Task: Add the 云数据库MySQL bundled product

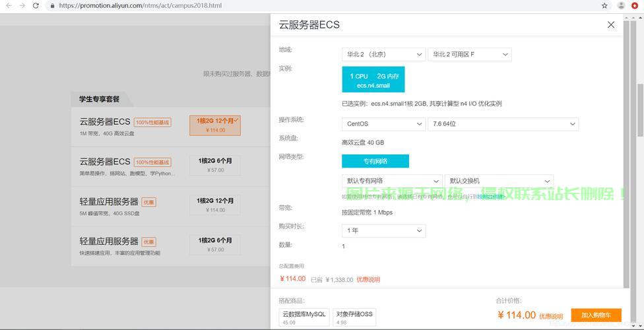Action: (304, 317)
